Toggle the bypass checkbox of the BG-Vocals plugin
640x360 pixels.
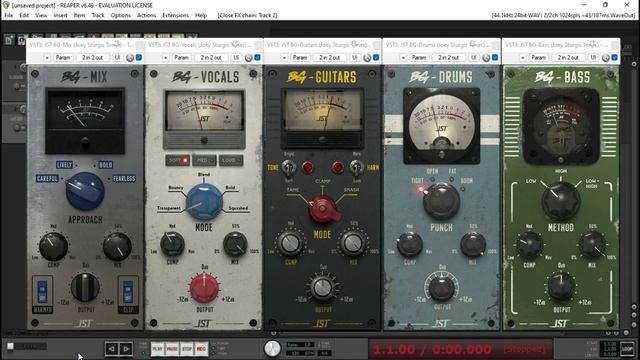(258, 58)
